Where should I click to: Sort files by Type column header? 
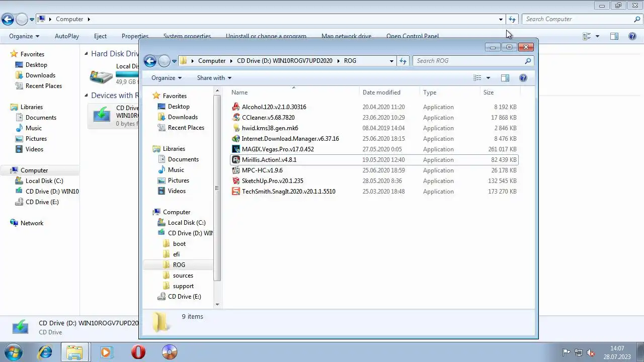pyautogui.click(x=450, y=93)
